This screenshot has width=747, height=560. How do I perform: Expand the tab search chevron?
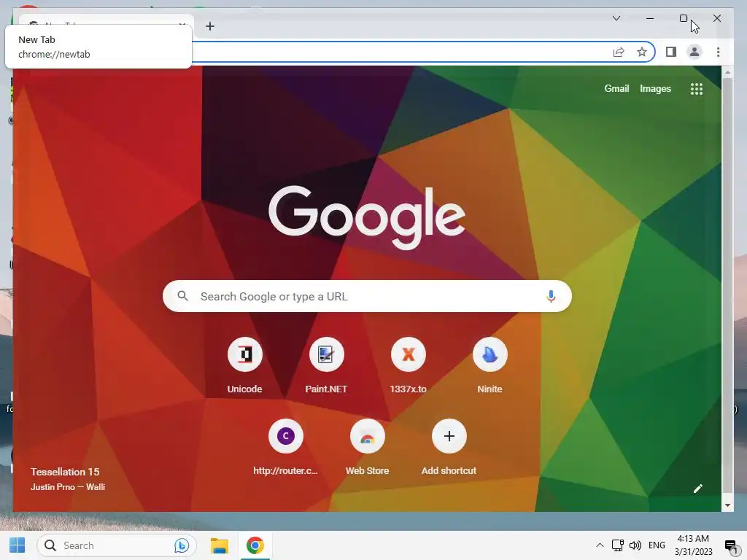(616, 18)
